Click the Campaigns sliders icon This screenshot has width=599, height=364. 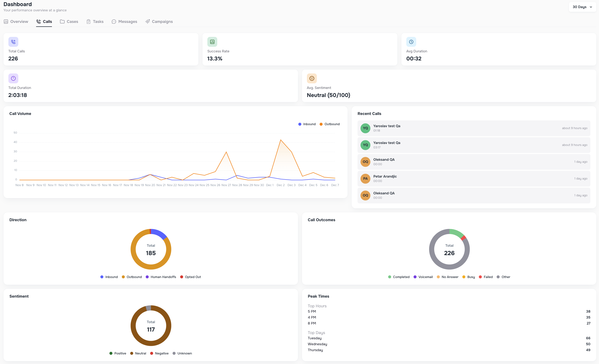click(148, 21)
